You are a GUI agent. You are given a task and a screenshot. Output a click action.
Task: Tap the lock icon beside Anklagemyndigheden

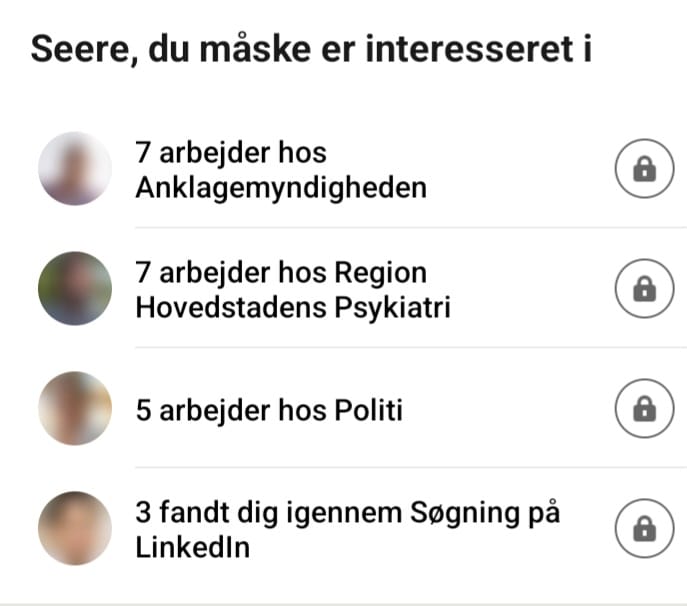click(644, 168)
